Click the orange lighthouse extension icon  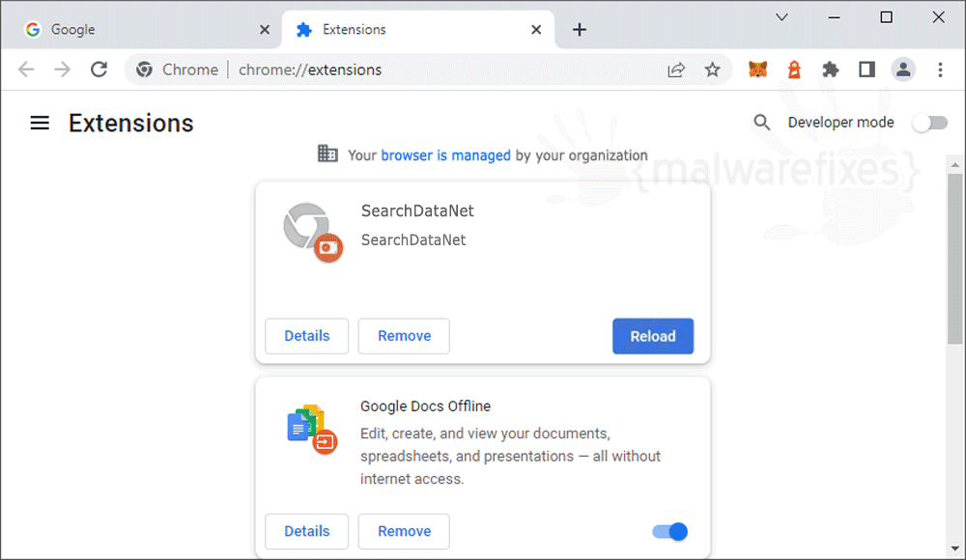pos(794,70)
